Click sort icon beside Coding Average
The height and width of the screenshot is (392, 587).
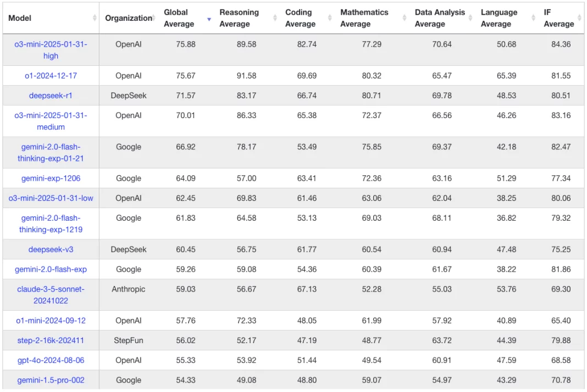[x=330, y=18]
